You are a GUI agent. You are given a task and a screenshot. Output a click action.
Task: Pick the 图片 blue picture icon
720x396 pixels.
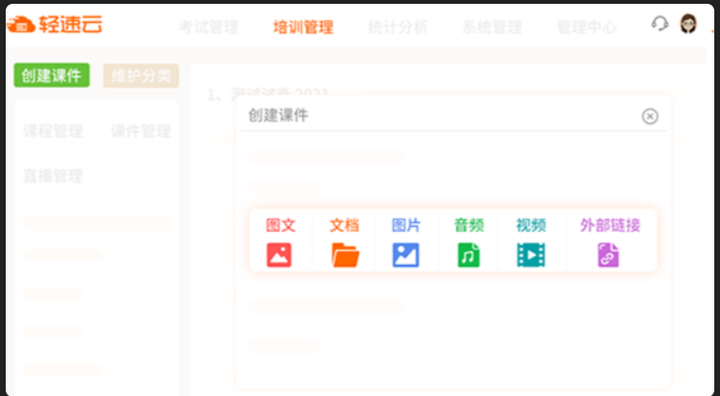coord(406,255)
